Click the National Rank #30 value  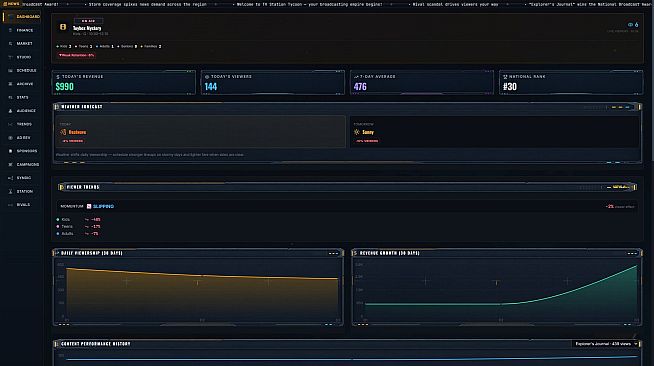[x=510, y=87]
